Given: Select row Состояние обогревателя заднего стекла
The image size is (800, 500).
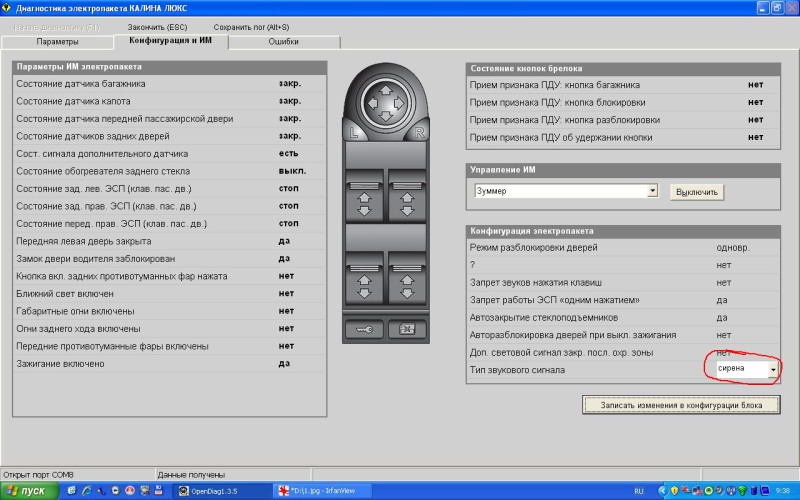Looking at the screenshot, I should pyautogui.click(x=169, y=171).
